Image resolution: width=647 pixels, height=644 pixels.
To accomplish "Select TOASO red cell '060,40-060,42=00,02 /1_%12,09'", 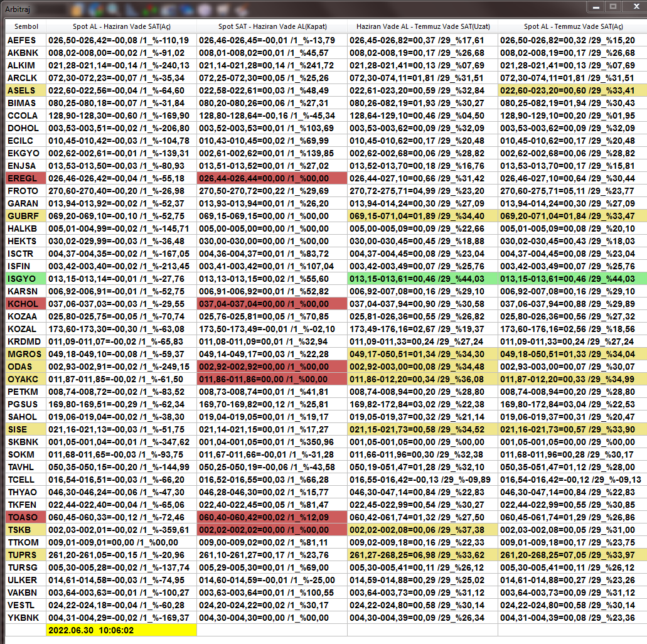I will tap(272, 517).
